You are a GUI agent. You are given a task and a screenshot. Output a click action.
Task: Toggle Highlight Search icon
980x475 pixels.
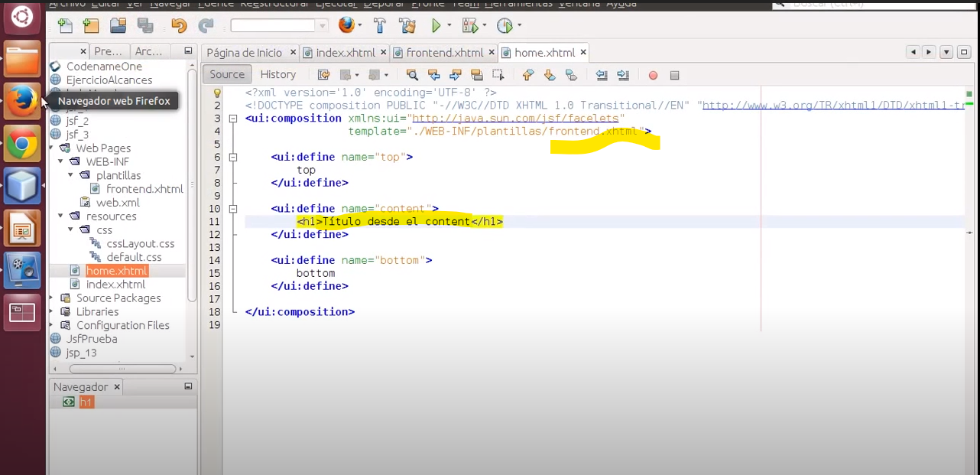[476, 75]
